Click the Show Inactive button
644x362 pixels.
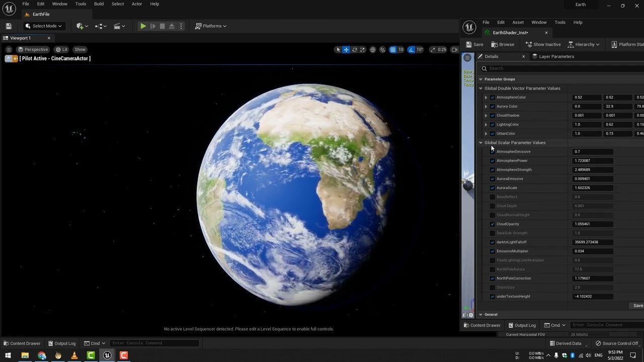pyautogui.click(x=543, y=44)
